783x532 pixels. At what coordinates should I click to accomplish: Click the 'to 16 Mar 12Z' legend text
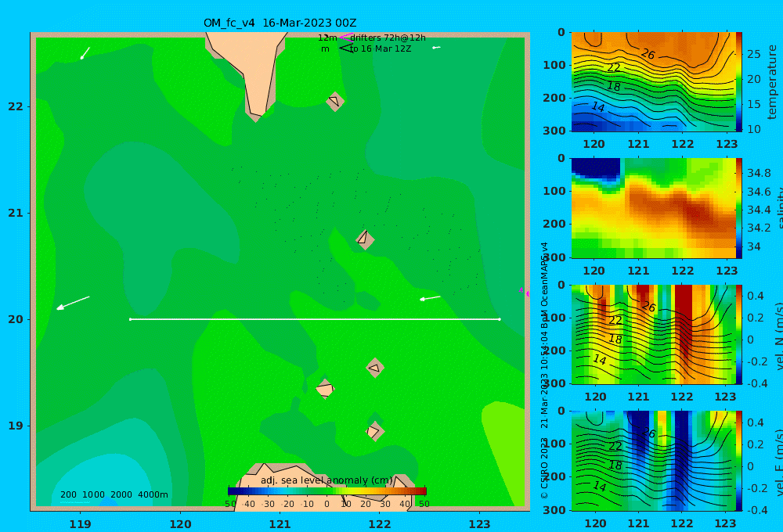click(380, 49)
